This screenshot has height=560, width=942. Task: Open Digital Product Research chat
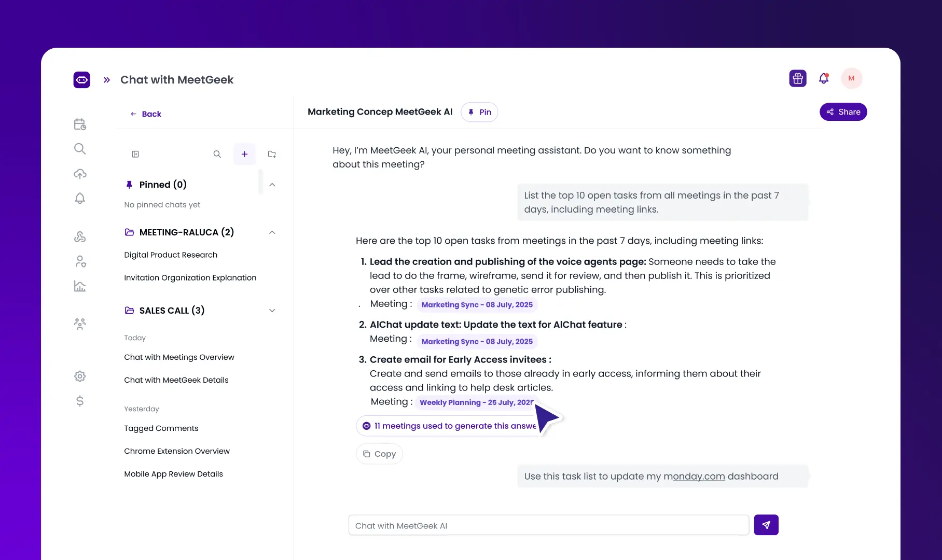tap(171, 255)
